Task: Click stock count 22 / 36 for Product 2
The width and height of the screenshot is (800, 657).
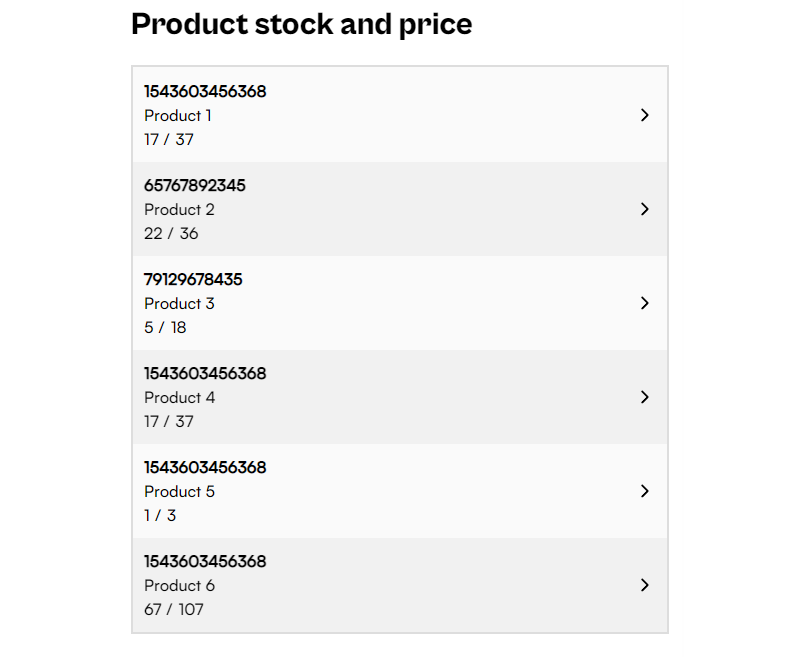Action: (x=172, y=233)
